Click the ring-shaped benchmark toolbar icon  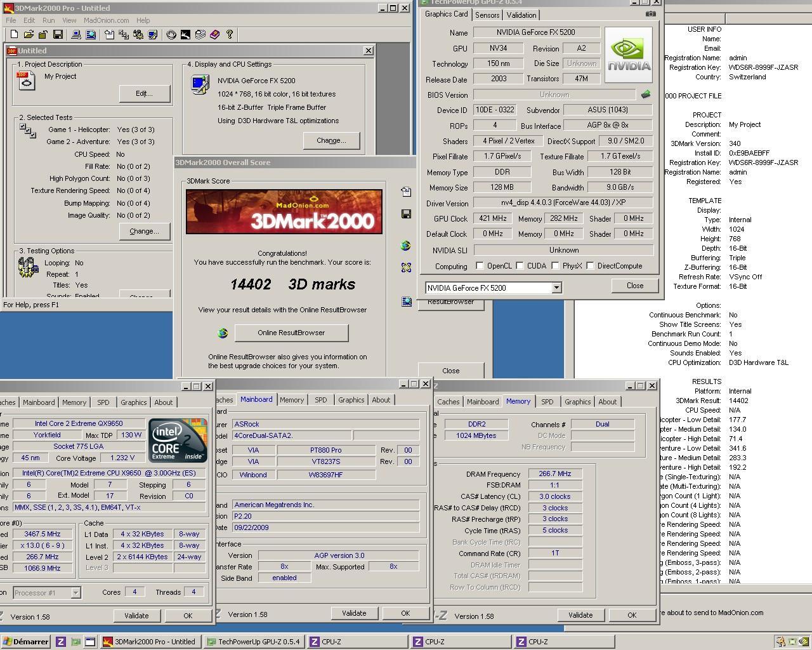(x=171, y=34)
